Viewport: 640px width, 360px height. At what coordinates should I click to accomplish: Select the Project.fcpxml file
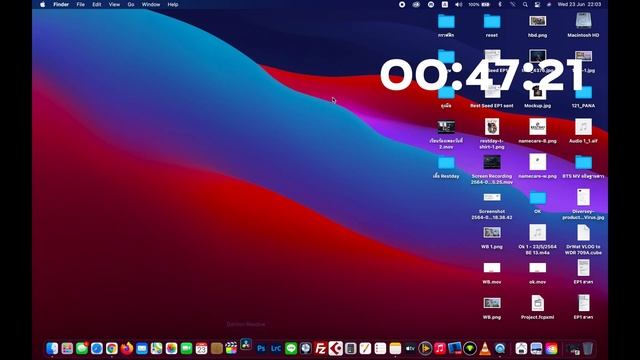click(538, 307)
